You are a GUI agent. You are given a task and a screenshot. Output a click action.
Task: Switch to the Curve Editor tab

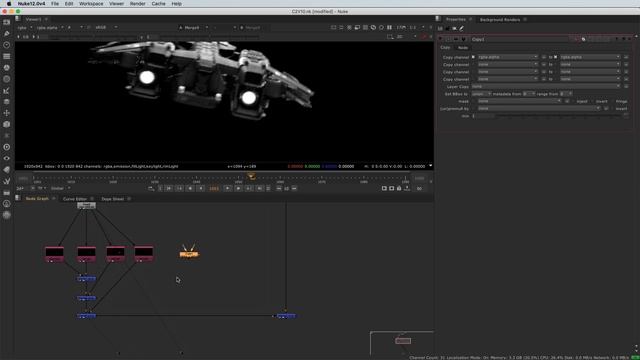pyautogui.click(x=75, y=199)
